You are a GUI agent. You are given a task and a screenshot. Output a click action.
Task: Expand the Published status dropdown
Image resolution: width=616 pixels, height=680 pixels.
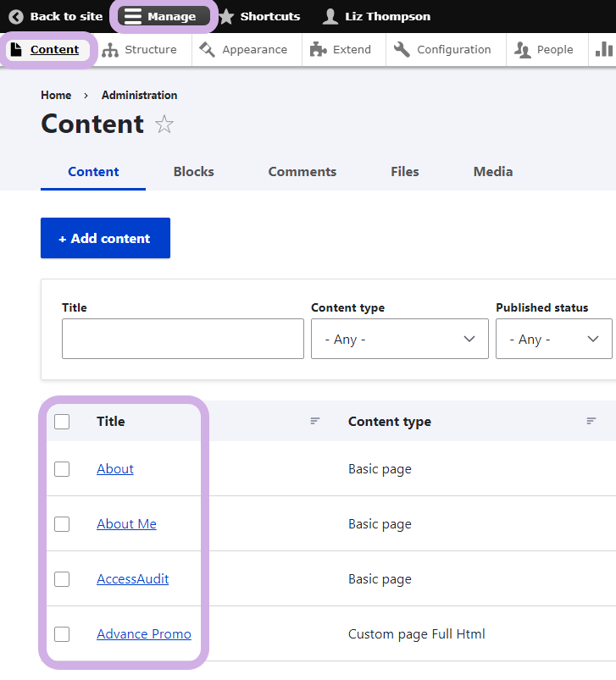553,339
